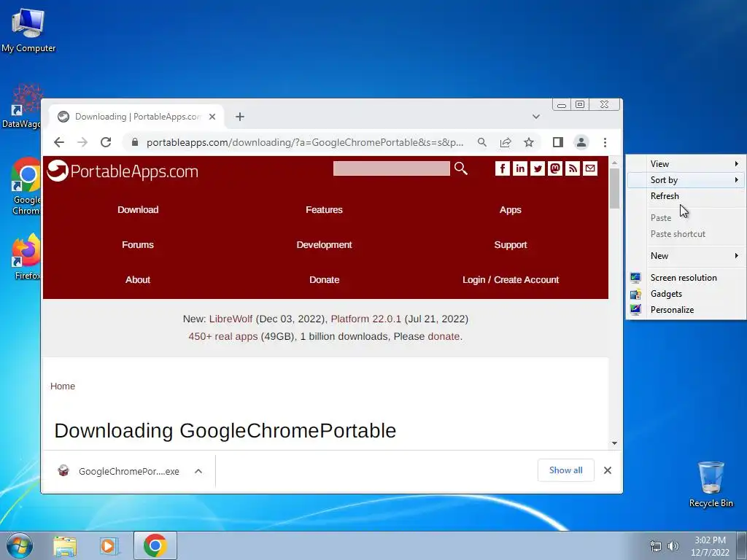Open the Chrome profile avatar
The image size is (747, 560).
click(x=581, y=142)
